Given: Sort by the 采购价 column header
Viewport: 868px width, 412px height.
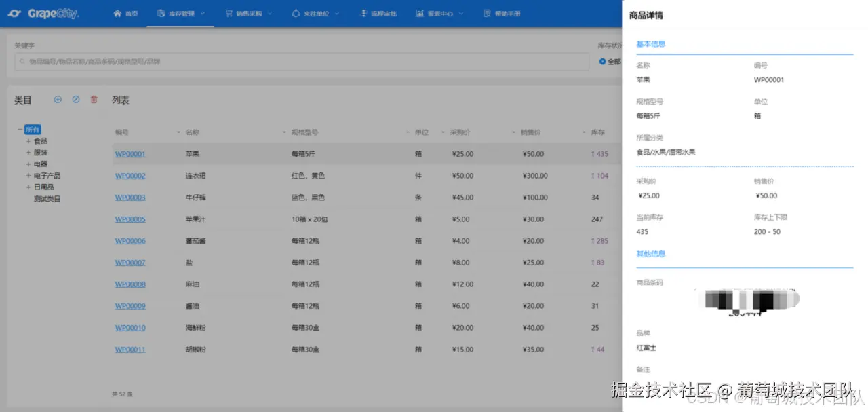Looking at the screenshot, I should 460,132.
